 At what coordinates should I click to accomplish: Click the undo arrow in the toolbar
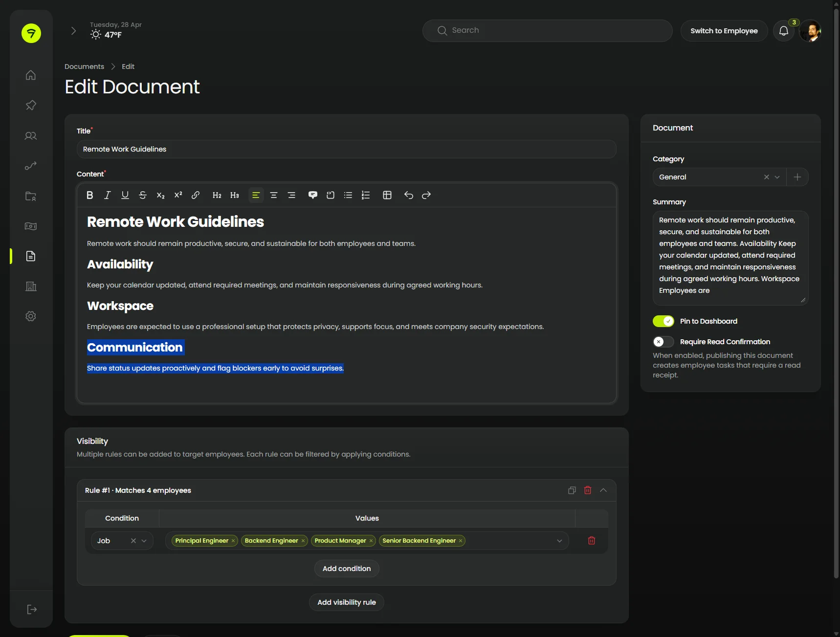click(409, 195)
